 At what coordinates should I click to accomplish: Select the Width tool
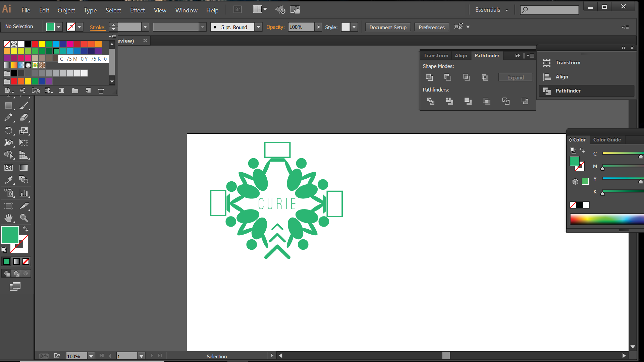pos(9,143)
